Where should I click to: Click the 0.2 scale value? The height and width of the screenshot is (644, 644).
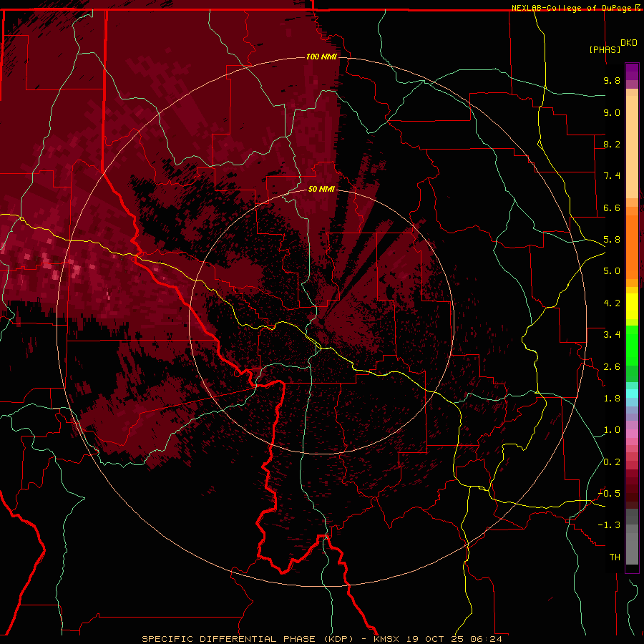(x=612, y=462)
